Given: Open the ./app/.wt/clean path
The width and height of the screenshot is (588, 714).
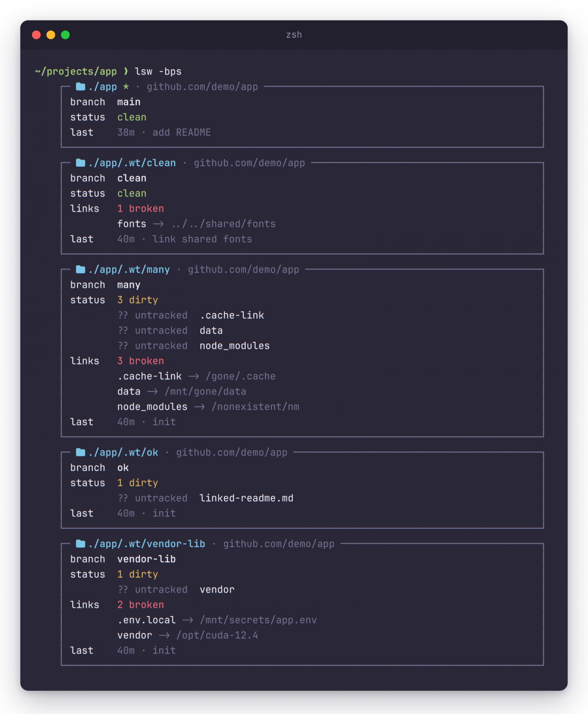Looking at the screenshot, I should [x=132, y=163].
